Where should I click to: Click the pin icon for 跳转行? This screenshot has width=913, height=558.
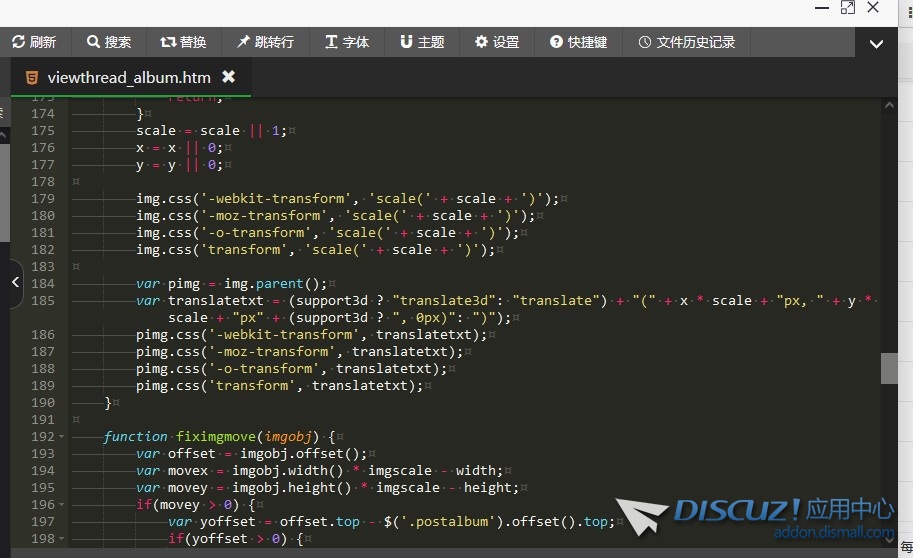[x=243, y=42]
